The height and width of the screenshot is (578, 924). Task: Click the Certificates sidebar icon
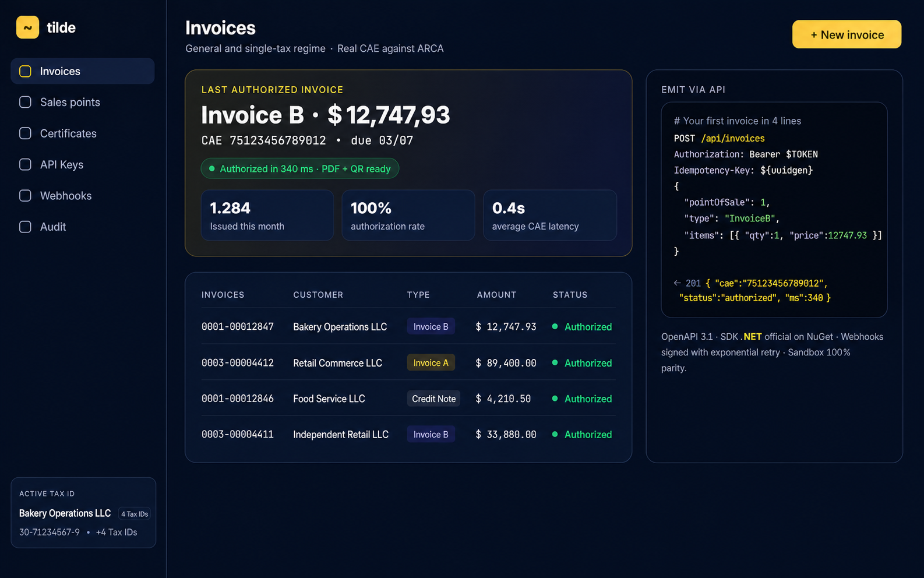pos(25,133)
